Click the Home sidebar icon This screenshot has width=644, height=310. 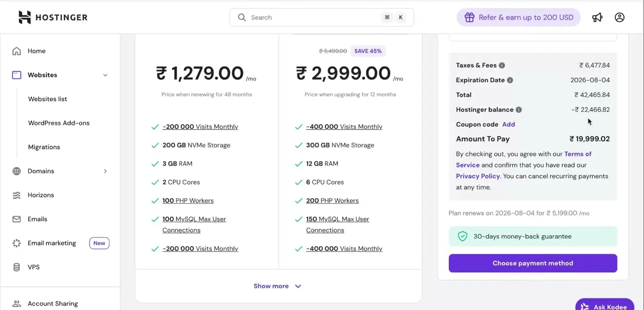17,51
